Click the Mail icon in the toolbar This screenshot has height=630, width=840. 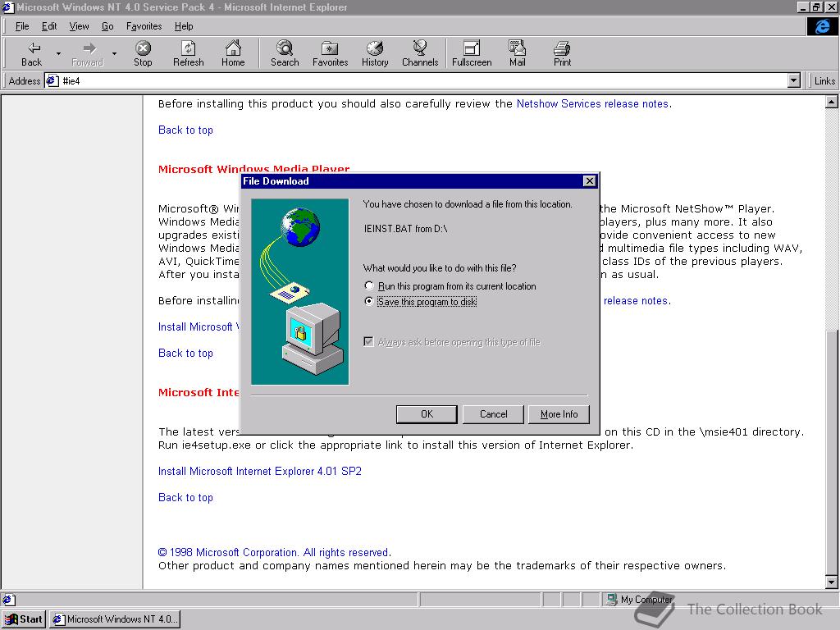click(x=517, y=52)
